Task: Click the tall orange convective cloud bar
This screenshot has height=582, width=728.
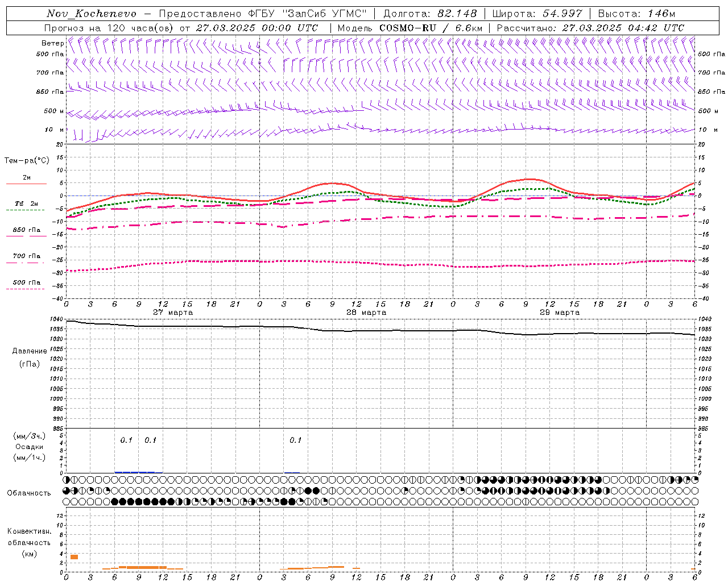Action: [x=74, y=556]
